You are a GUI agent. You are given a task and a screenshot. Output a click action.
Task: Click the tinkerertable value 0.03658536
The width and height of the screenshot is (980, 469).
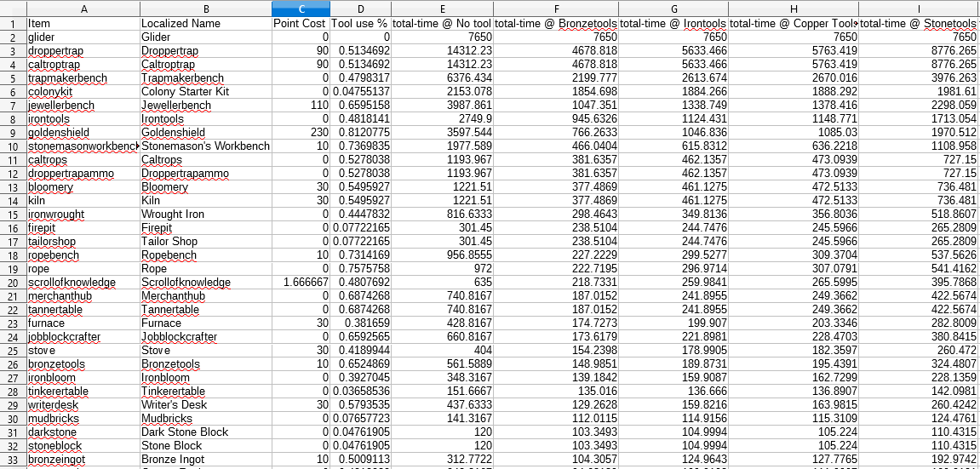361,392
